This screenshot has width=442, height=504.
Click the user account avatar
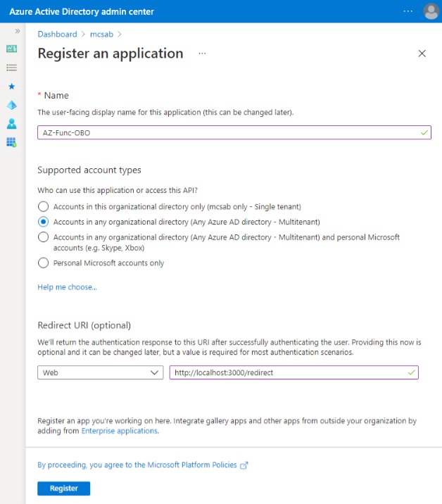coord(431,11)
